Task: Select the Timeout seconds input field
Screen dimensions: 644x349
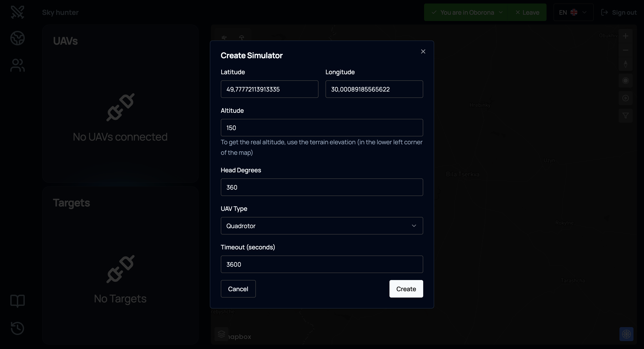Action: 322,264
